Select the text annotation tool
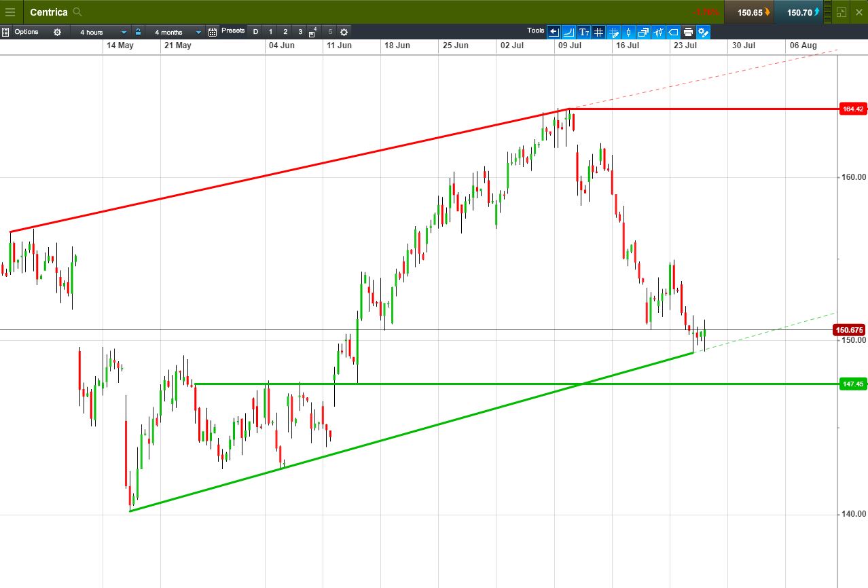 [x=583, y=32]
